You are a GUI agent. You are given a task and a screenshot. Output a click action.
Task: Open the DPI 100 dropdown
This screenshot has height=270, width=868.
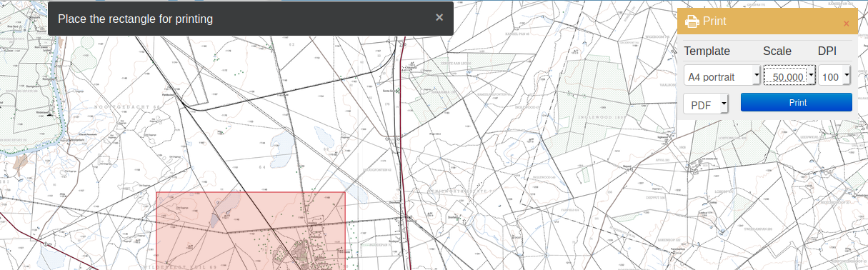[x=835, y=76]
